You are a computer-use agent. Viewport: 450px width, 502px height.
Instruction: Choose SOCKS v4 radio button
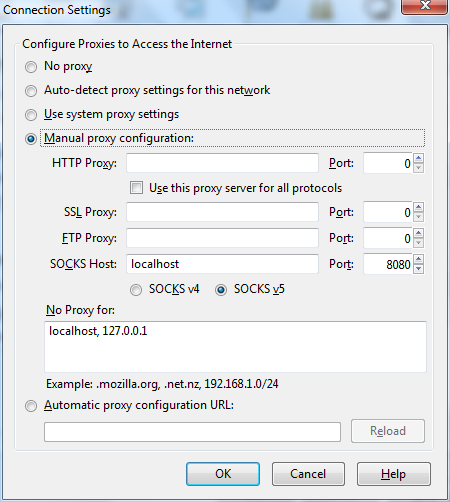[136, 290]
